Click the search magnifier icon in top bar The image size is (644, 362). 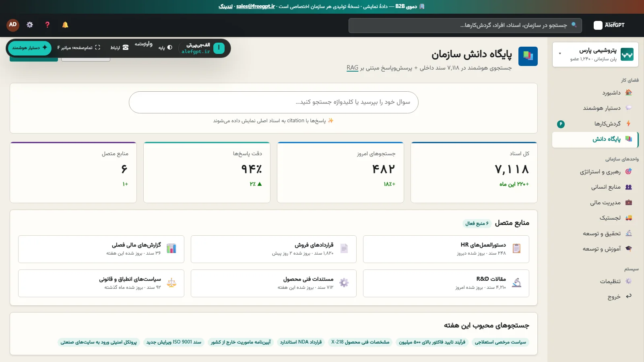click(574, 25)
